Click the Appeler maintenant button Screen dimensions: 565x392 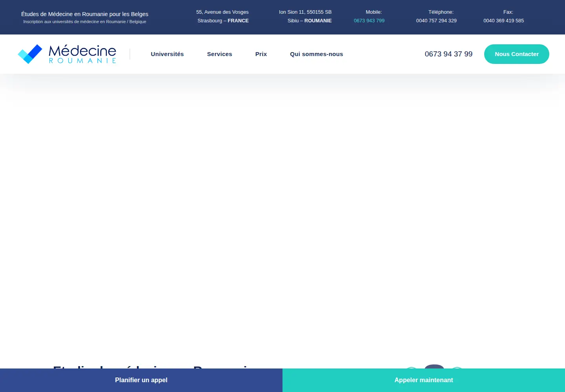pyautogui.click(x=424, y=380)
